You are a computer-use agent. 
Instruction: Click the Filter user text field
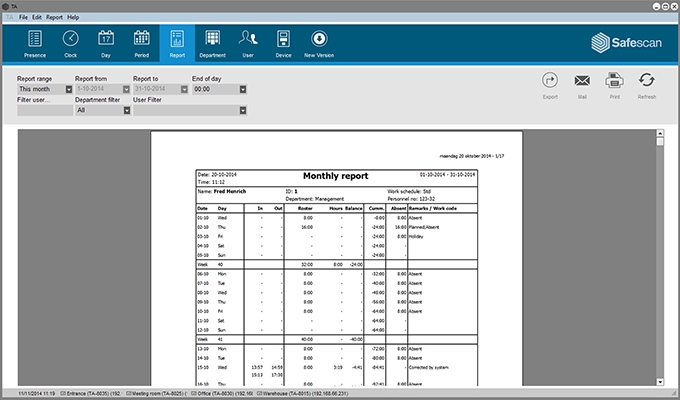tap(43, 110)
